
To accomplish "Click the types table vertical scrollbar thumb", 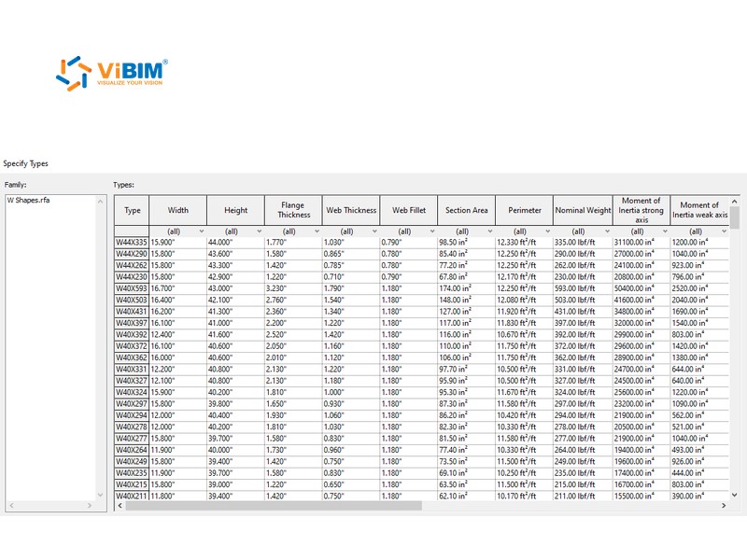I will (x=735, y=217).
